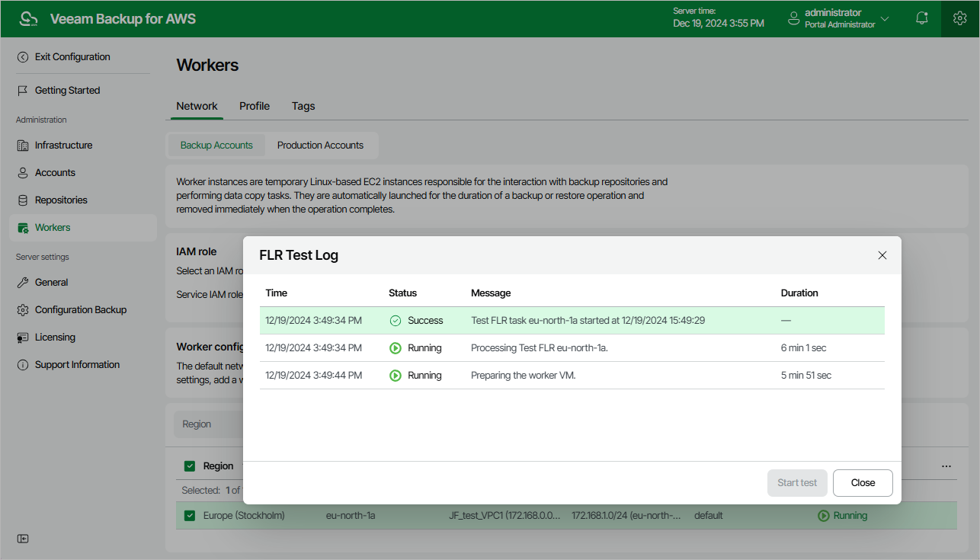Open the Licensing page

[55, 338]
